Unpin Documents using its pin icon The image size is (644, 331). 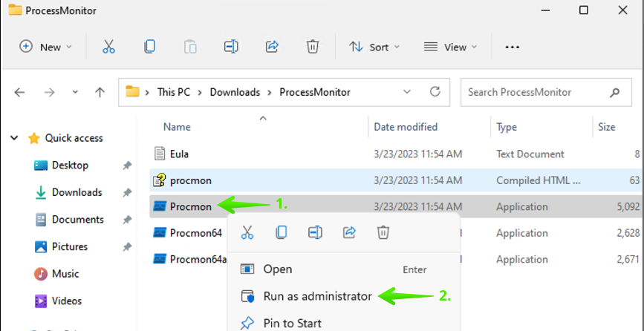coord(127,220)
